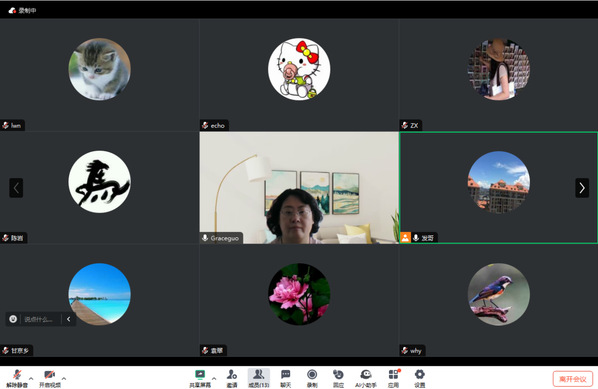
Task: Go to next page of participants
Action: (582, 188)
